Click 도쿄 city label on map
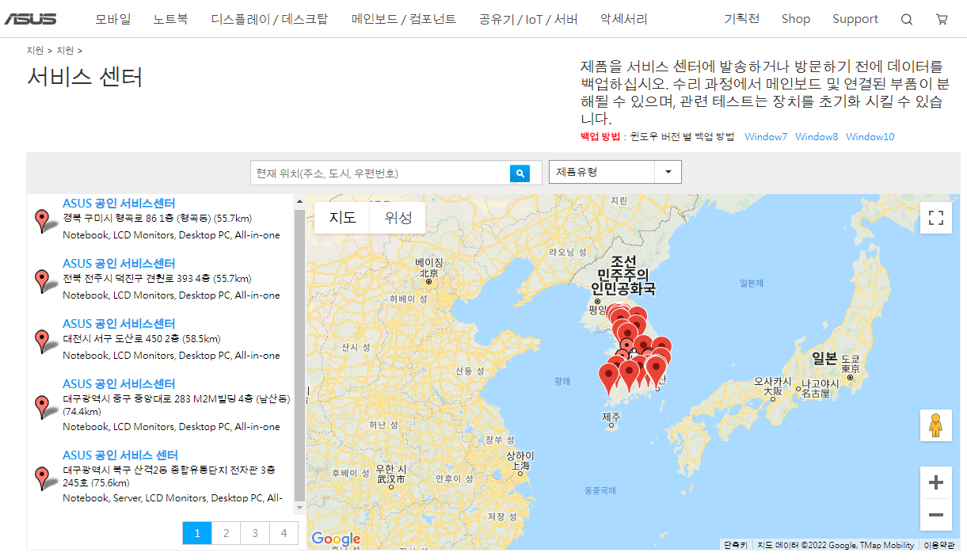967x560 pixels. coord(851,364)
